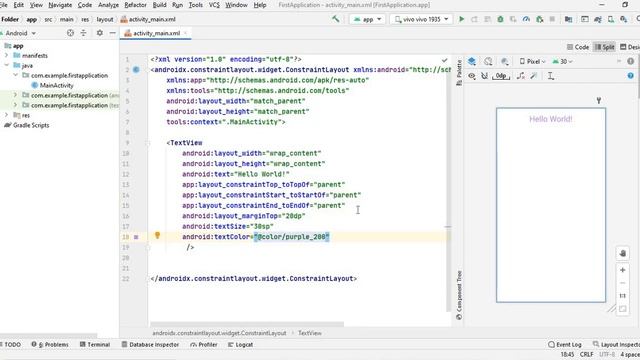Open the Build menu
640x360 pixels.
pos(159,5)
